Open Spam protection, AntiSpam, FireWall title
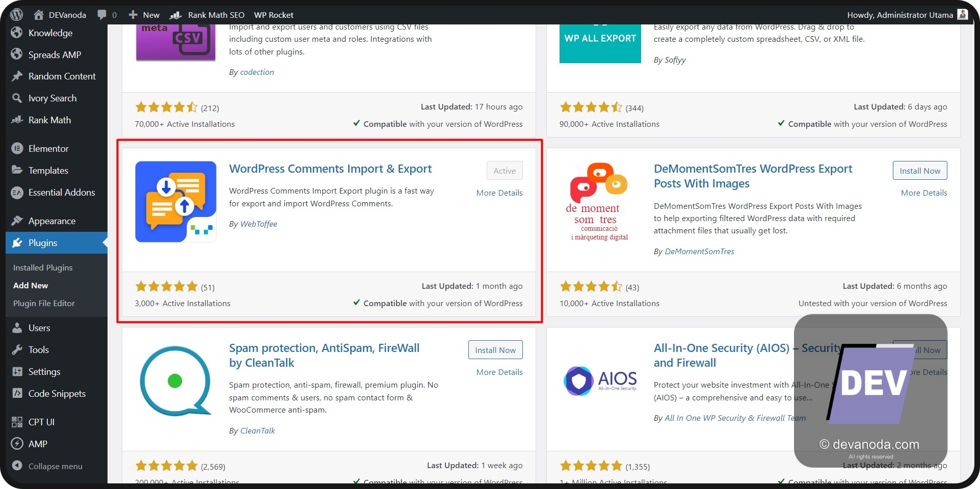The height and width of the screenshot is (489, 980). pyautogui.click(x=324, y=355)
